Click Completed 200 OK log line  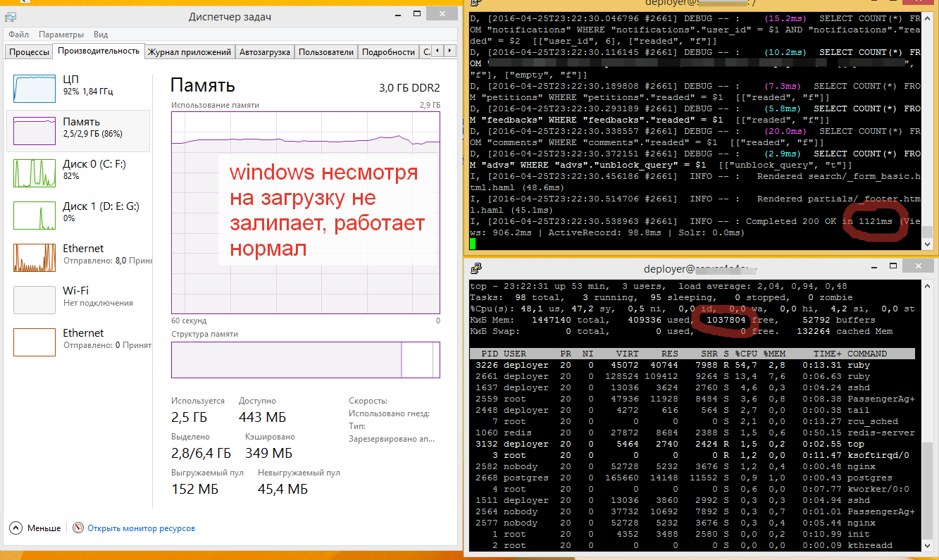click(x=695, y=227)
